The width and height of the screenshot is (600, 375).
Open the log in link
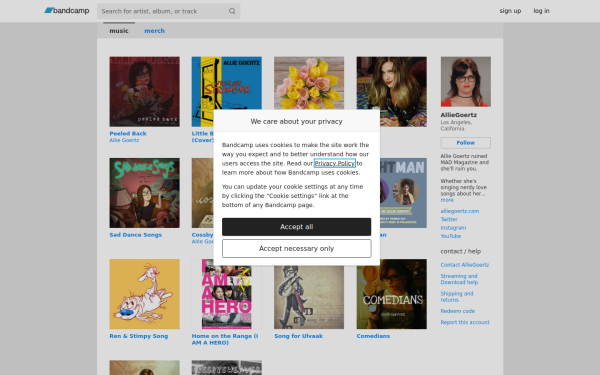coord(541,11)
